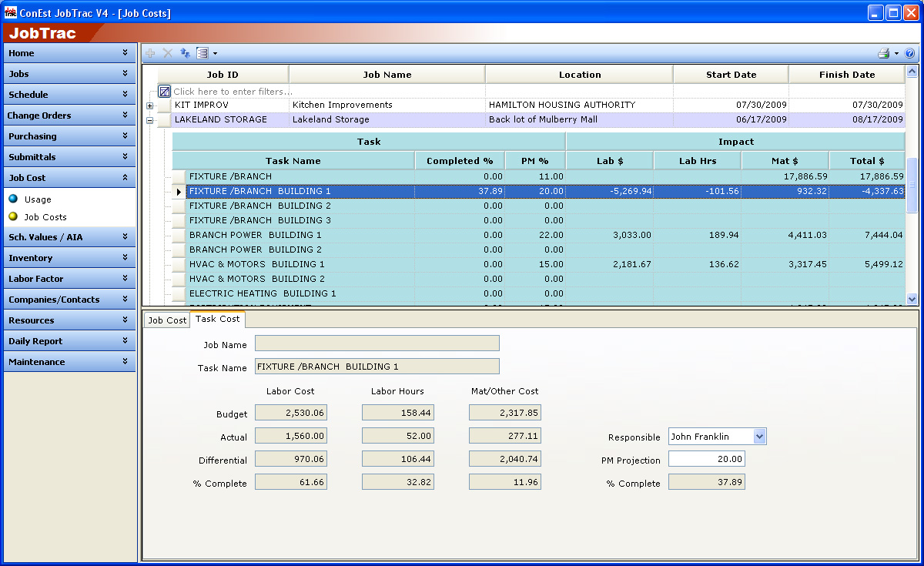Click the add (plus) toolbar icon
924x566 pixels.
tap(150, 53)
